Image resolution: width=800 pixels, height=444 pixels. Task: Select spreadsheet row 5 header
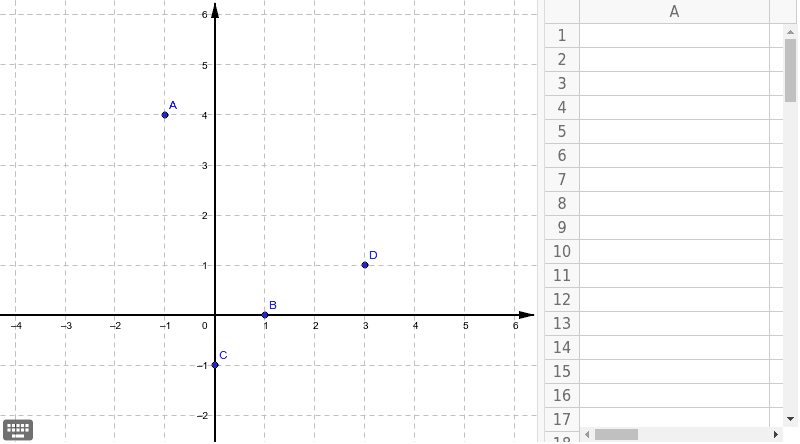pyautogui.click(x=562, y=132)
